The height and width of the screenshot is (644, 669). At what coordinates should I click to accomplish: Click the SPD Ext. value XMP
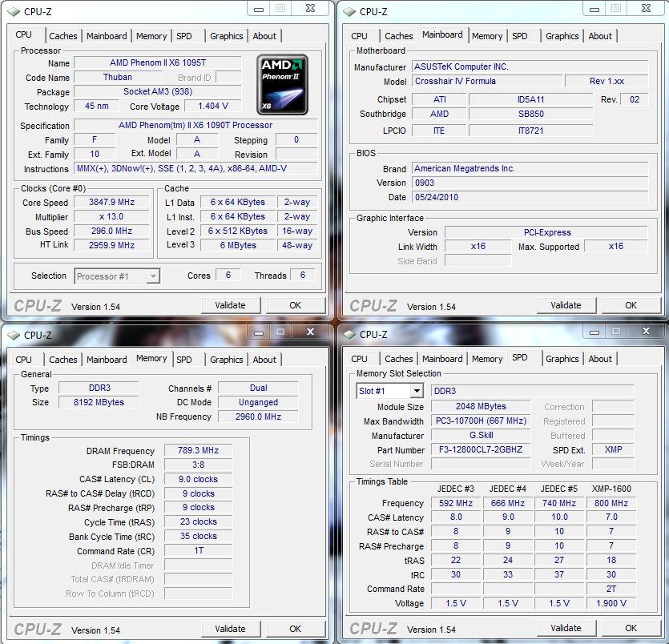(x=613, y=449)
